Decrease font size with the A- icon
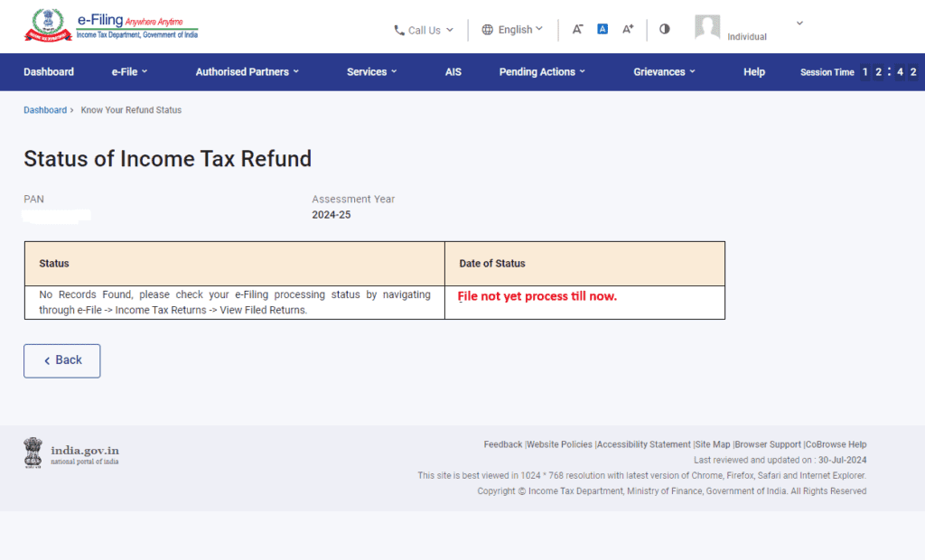This screenshot has height=560, width=925. pos(577,29)
